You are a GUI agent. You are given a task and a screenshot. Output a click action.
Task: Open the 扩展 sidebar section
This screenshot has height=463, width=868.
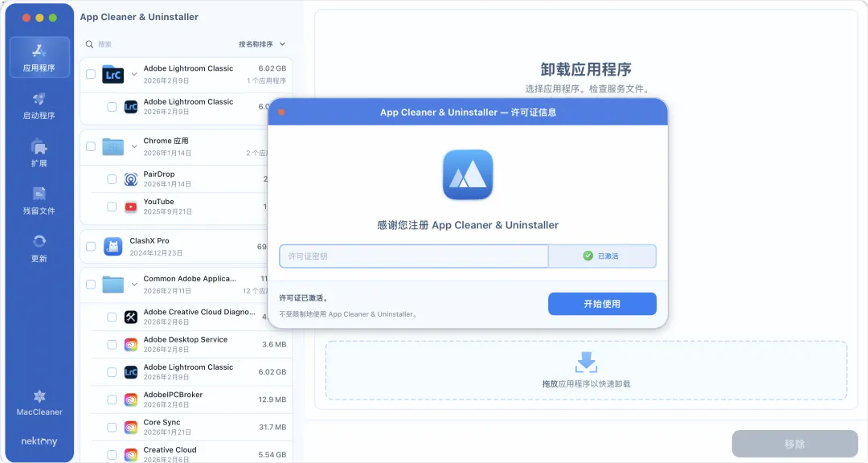click(x=39, y=154)
